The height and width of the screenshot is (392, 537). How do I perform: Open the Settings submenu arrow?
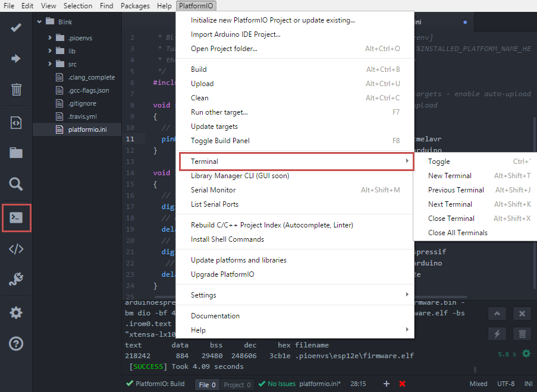tap(407, 295)
